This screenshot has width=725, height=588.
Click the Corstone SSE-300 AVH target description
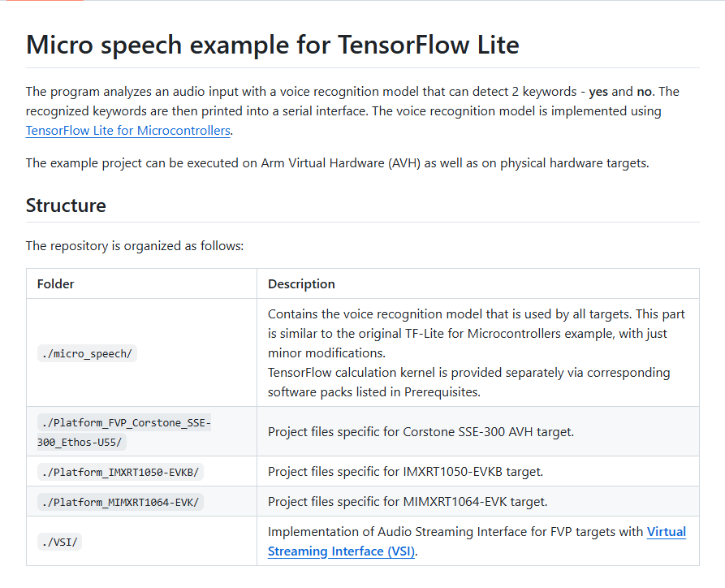coord(421,432)
